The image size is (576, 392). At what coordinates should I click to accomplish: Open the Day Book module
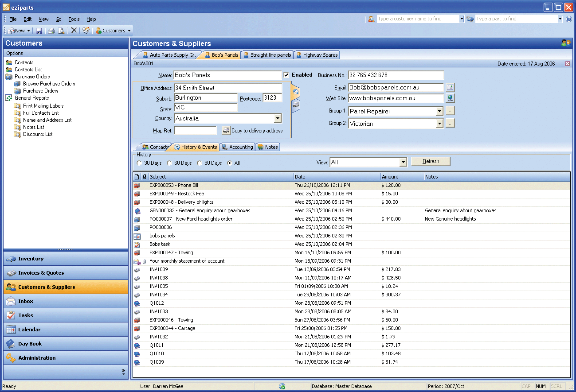66,344
